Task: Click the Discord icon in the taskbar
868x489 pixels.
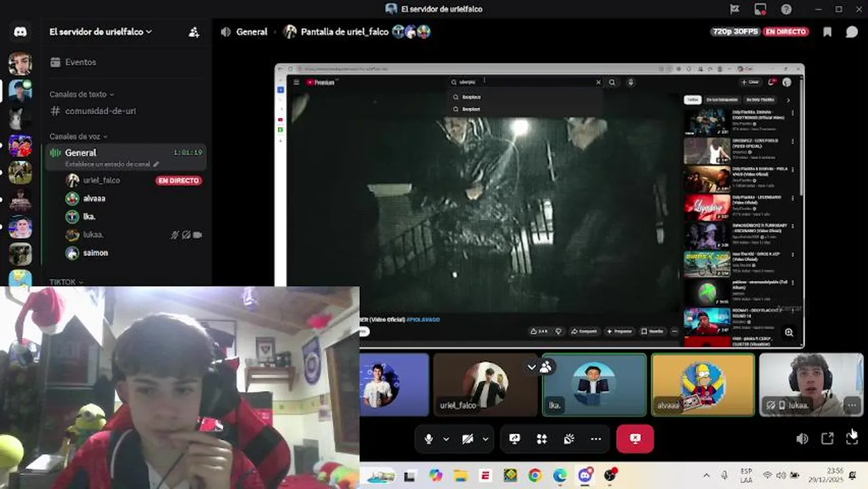Action: [x=585, y=476]
